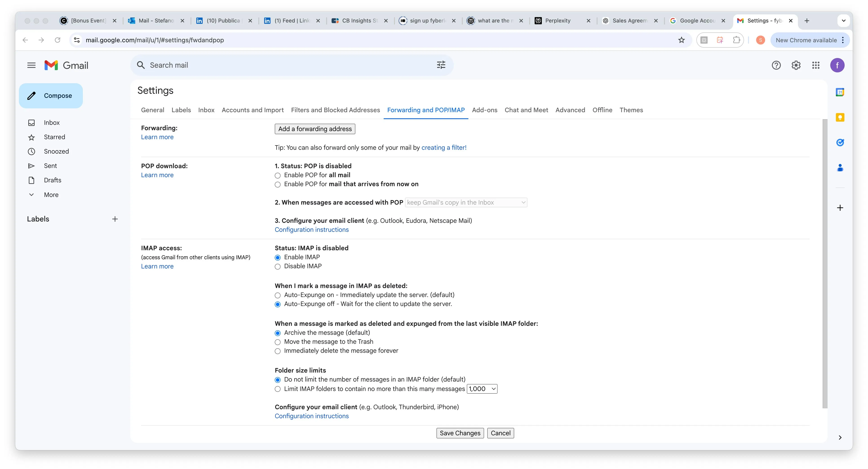
Task: Bookmark this page star icon
Action: (x=681, y=40)
